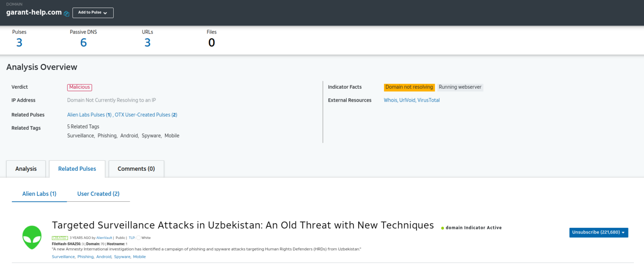The width and height of the screenshot is (644, 265).
Task: Click the Running webserver badge
Action: click(x=460, y=87)
